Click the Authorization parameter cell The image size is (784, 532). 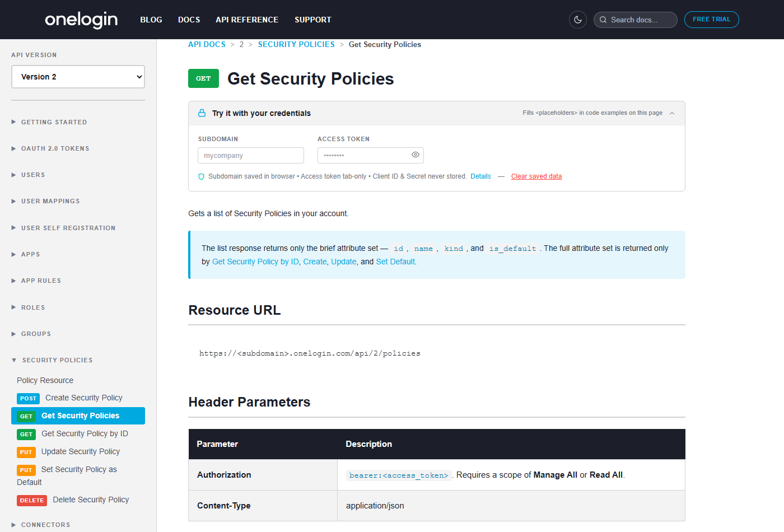coord(263,475)
